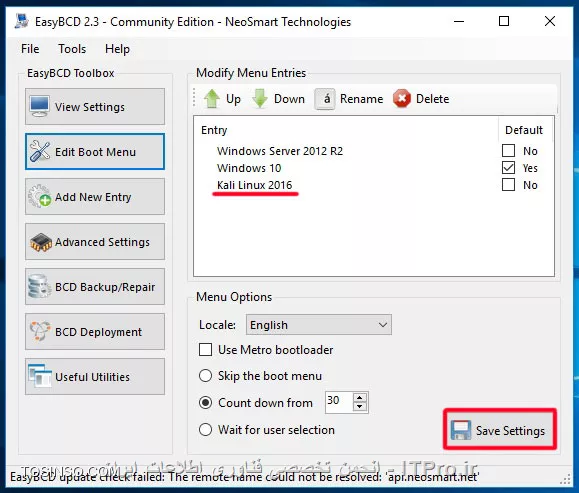Select Wait for user selection option
The height and width of the screenshot is (493, 579).
205,430
